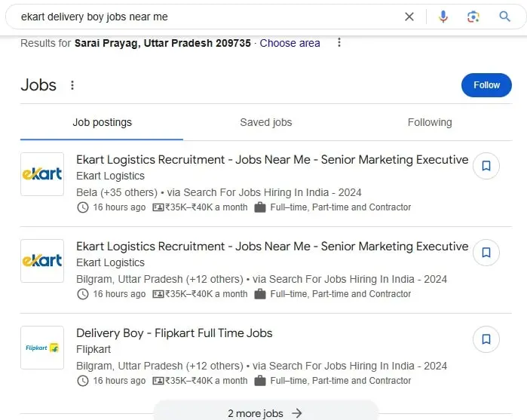Viewport: 527px width, 420px height.
Task: Click briefcase icon in Ekart Bilgram listing
Action: pos(260,294)
